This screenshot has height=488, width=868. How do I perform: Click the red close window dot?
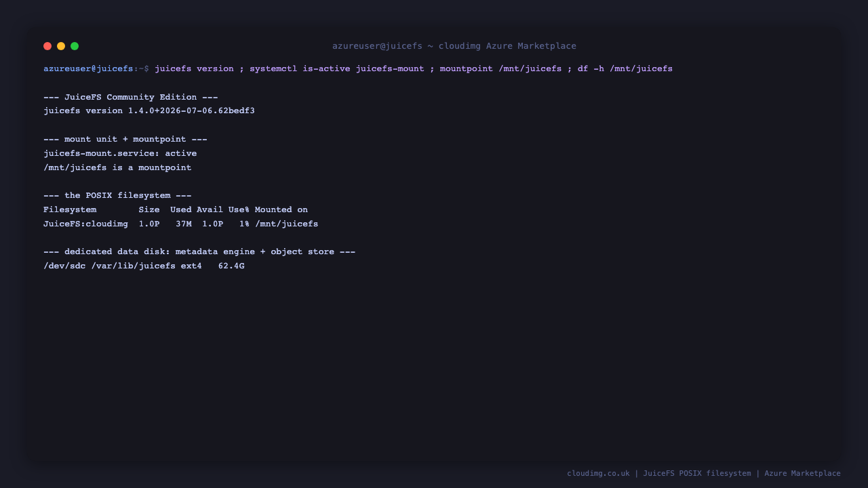pos(47,46)
